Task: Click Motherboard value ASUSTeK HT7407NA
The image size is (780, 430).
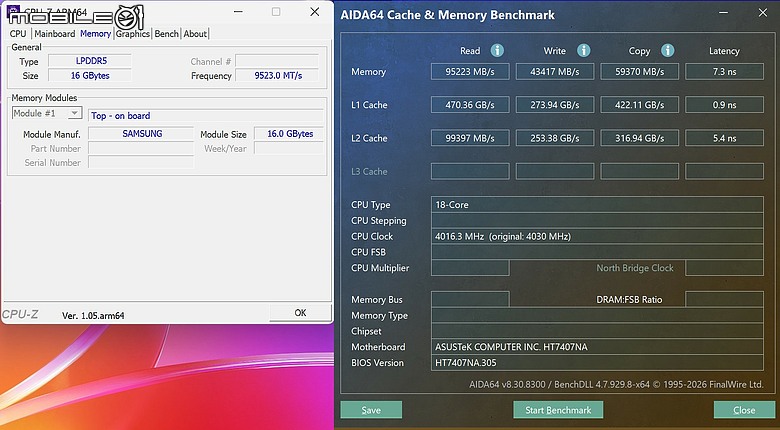Action: [x=597, y=347]
